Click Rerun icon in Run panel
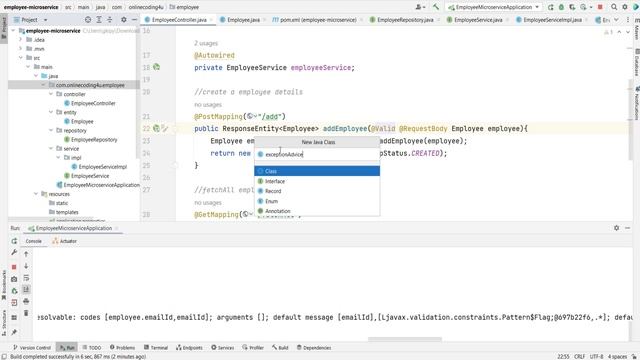The width and height of the screenshot is (640, 360). coord(14,241)
